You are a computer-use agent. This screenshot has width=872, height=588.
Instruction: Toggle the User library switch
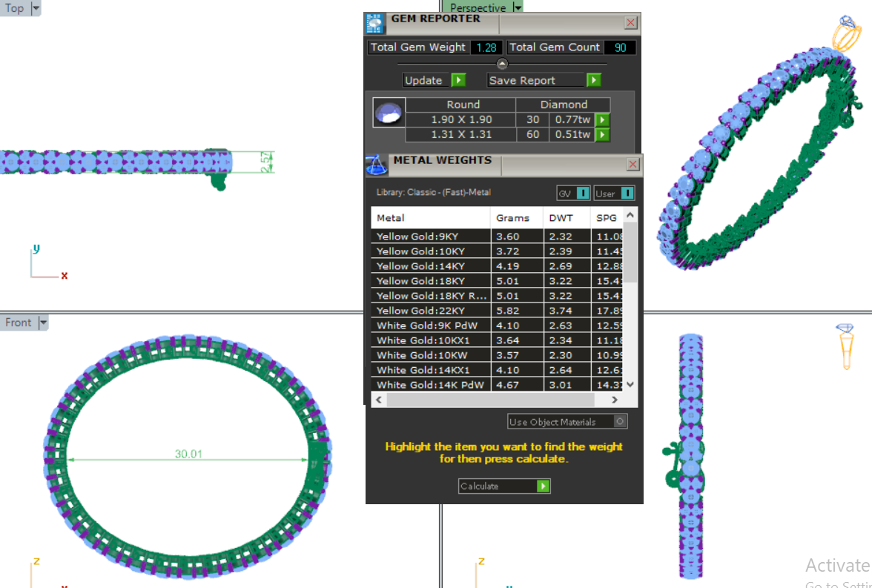click(627, 194)
